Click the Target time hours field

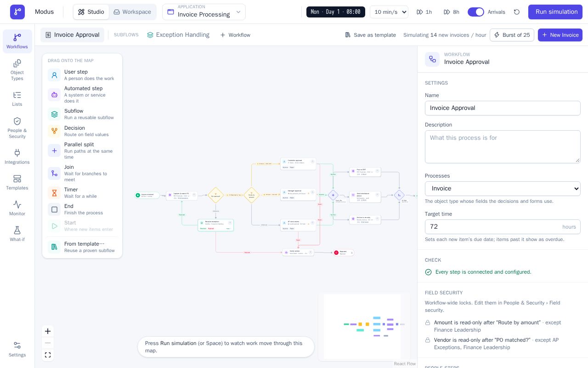coord(503,227)
